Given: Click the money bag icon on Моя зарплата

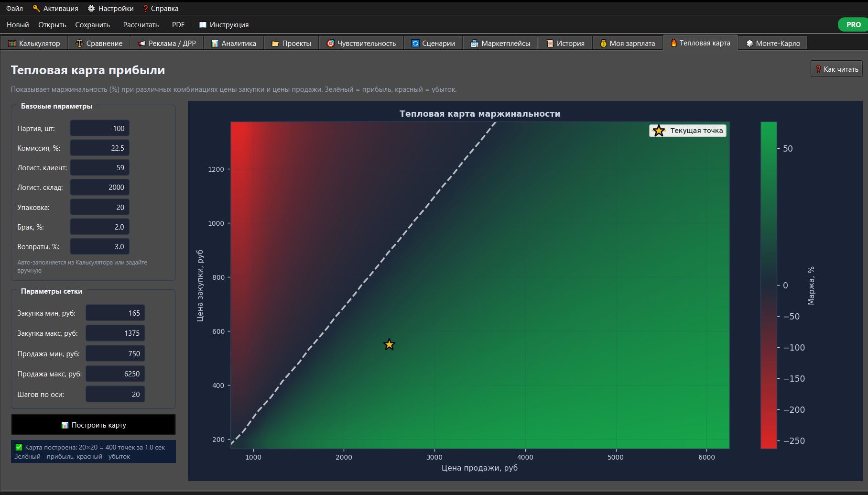Looking at the screenshot, I should [x=603, y=43].
